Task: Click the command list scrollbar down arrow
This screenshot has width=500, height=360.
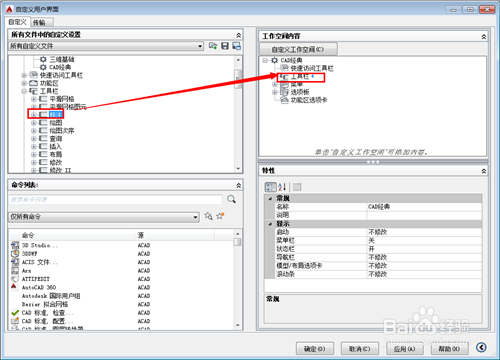Action: tap(238, 325)
